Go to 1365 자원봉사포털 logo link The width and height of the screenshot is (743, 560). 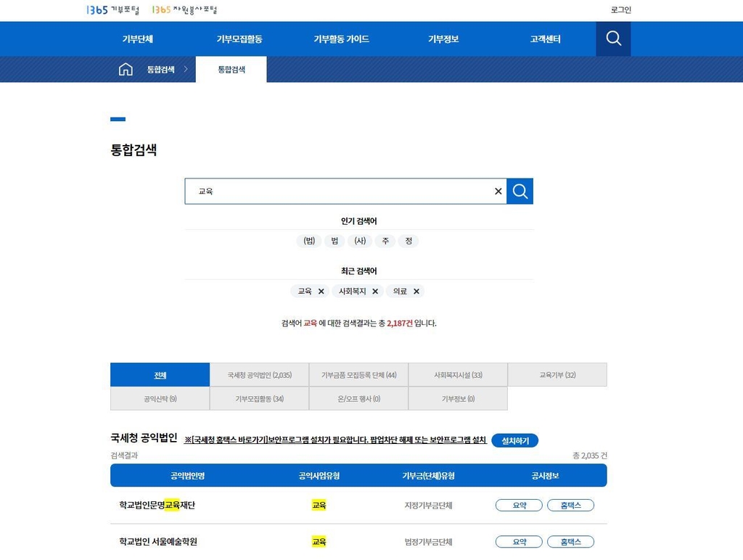click(184, 10)
